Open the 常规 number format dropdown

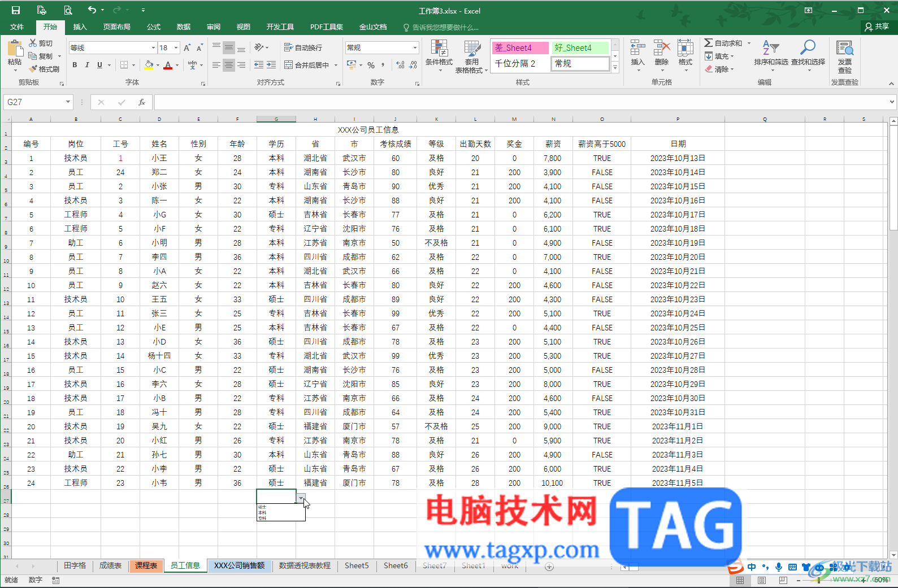pyautogui.click(x=415, y=47)
